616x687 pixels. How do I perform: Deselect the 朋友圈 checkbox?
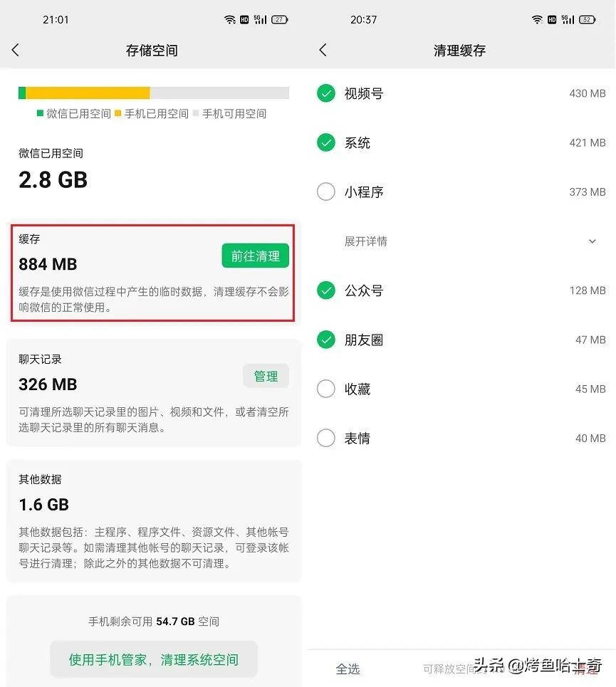(x=325, y=340)
